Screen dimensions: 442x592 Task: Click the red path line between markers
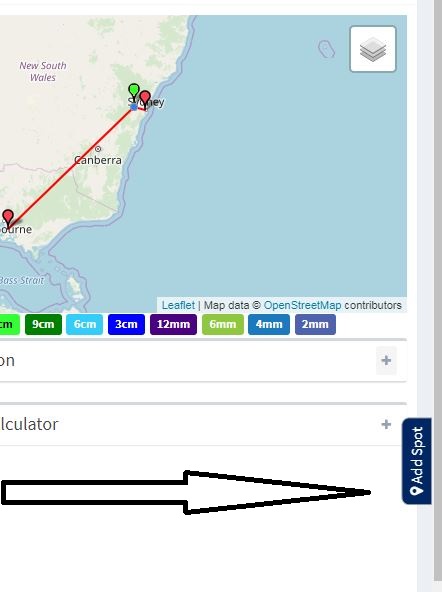click(72, 167)
